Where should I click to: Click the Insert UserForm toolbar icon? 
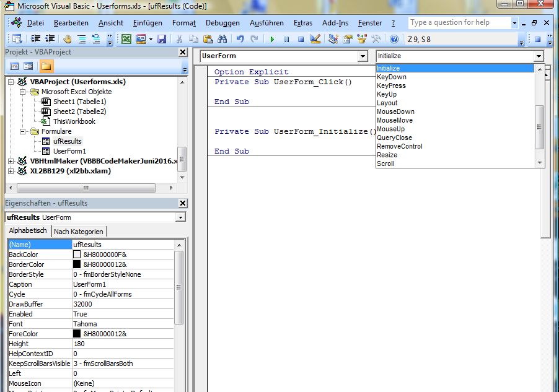click(x=141, y=39)
